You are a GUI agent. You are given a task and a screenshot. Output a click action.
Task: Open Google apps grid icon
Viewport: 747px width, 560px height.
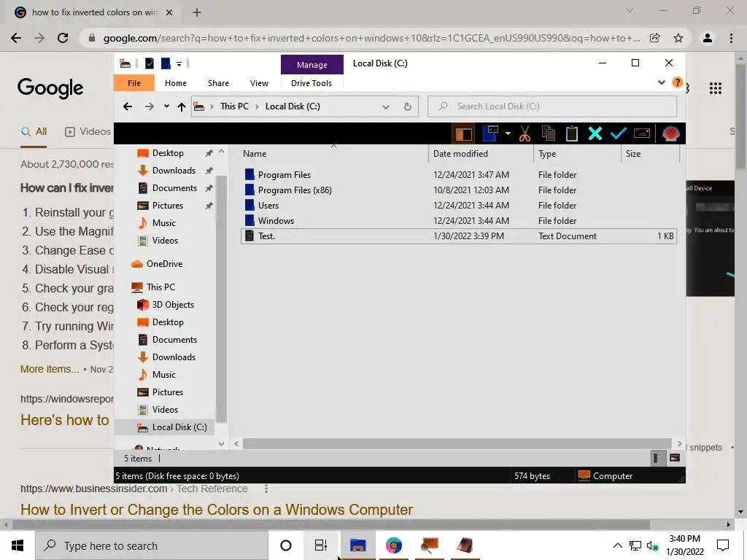coord(716,88)
